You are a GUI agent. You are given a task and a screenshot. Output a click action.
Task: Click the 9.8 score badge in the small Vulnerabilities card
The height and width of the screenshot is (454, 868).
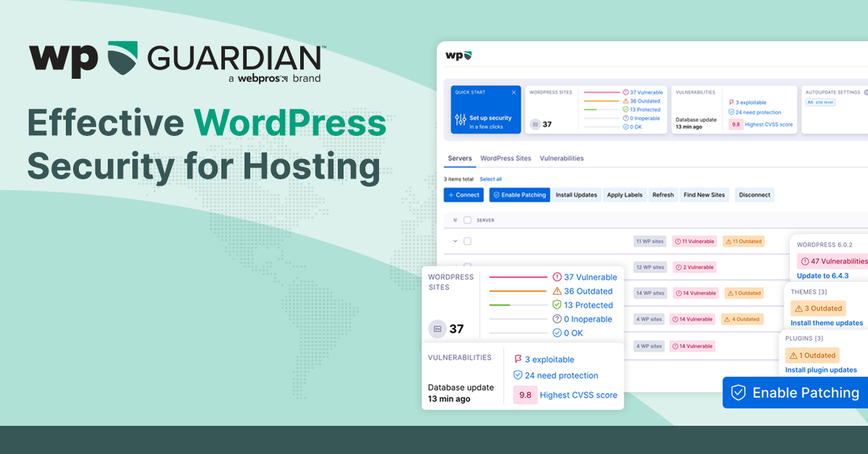735,124
